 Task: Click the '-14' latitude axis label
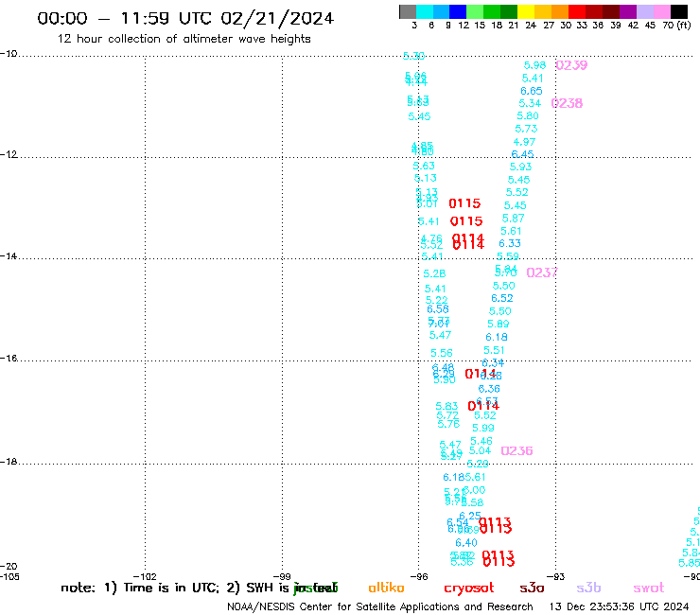coord(9,256)
